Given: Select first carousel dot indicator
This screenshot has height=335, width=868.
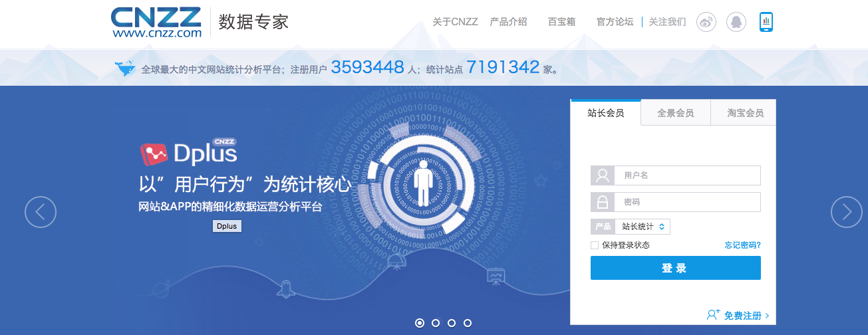Looking at the screenshot, I should (x=420, y=323).
